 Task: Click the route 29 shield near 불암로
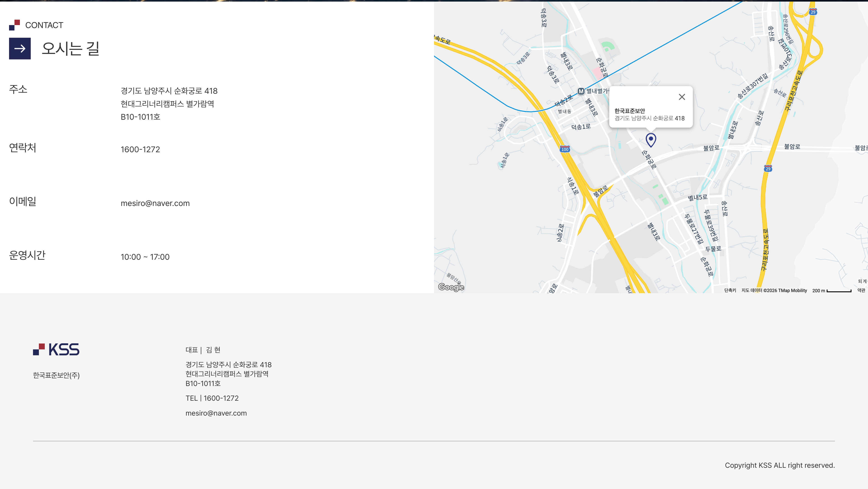coord(768,168)
